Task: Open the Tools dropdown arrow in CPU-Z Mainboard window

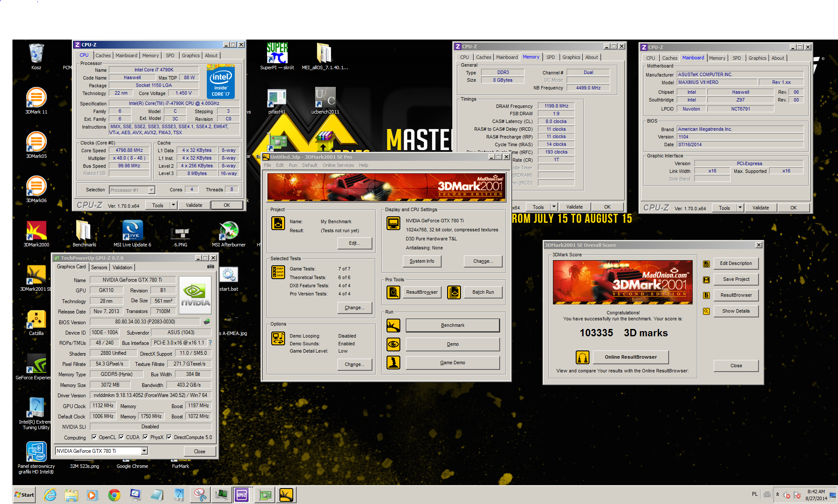Action: (x=740, y=208)
